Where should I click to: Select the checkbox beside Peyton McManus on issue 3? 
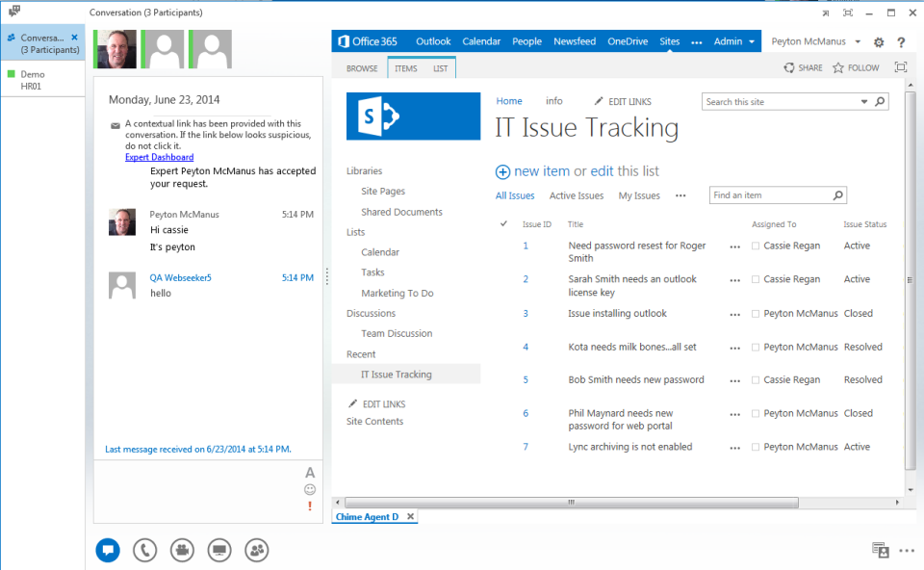click(757, 313)
